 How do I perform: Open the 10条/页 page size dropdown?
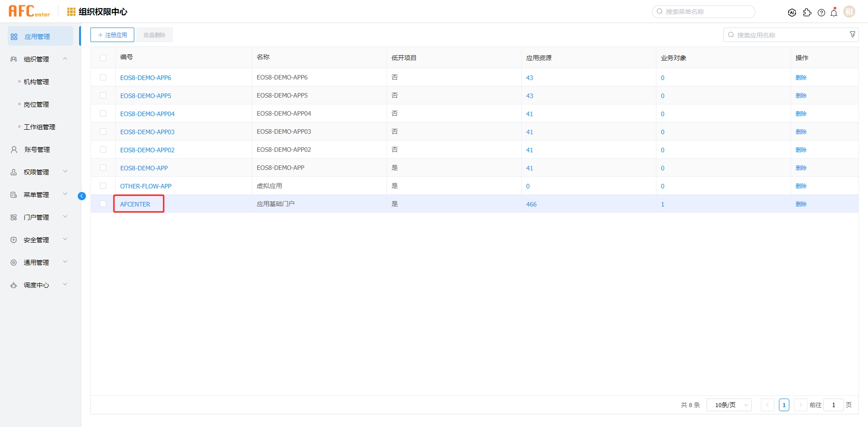tap(729, 405)
